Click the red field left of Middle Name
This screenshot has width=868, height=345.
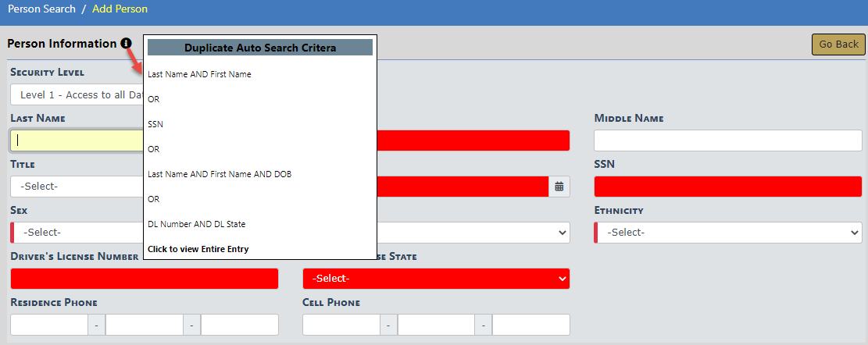pos(473,140)
